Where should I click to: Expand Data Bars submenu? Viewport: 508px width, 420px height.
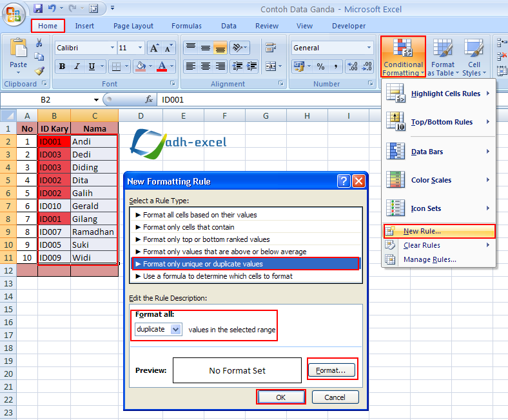[438, 152]
